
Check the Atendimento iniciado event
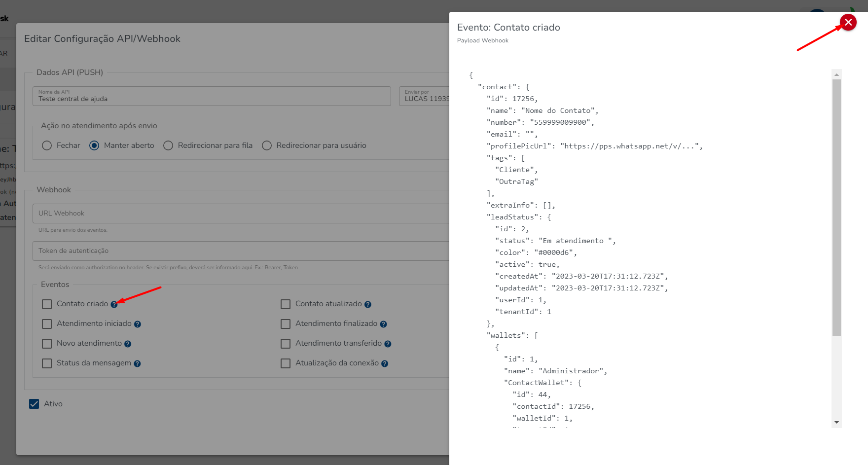[47, 324]
